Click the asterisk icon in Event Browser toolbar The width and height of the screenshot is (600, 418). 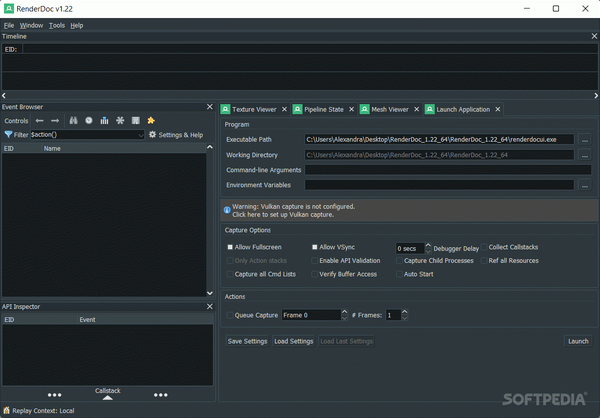pos(120,121)
